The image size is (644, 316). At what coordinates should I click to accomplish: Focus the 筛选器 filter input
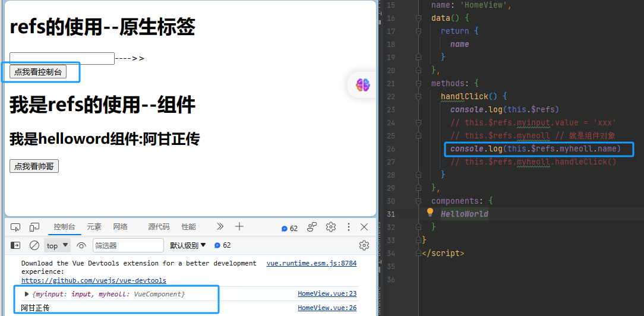(x=128, y=245)
